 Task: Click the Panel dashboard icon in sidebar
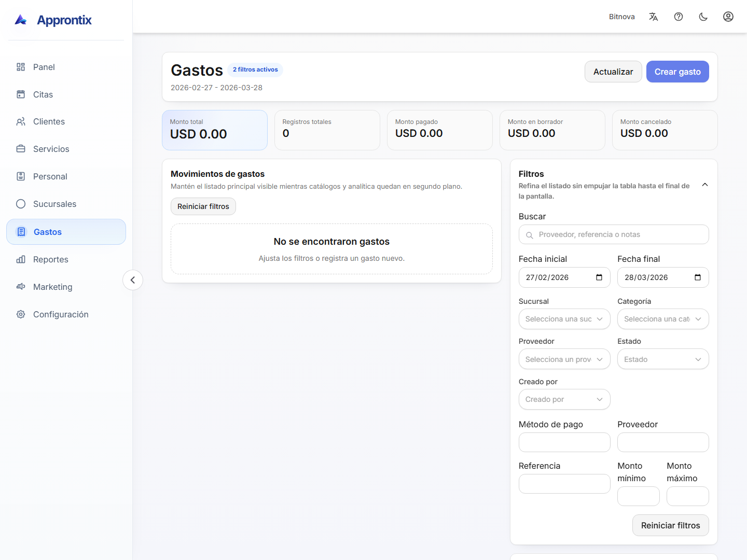click(x=21, y=67)
